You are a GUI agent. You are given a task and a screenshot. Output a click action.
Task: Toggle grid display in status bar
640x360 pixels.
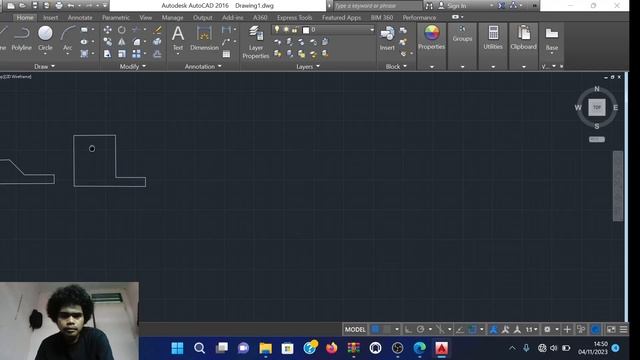[x=376, y=329]
